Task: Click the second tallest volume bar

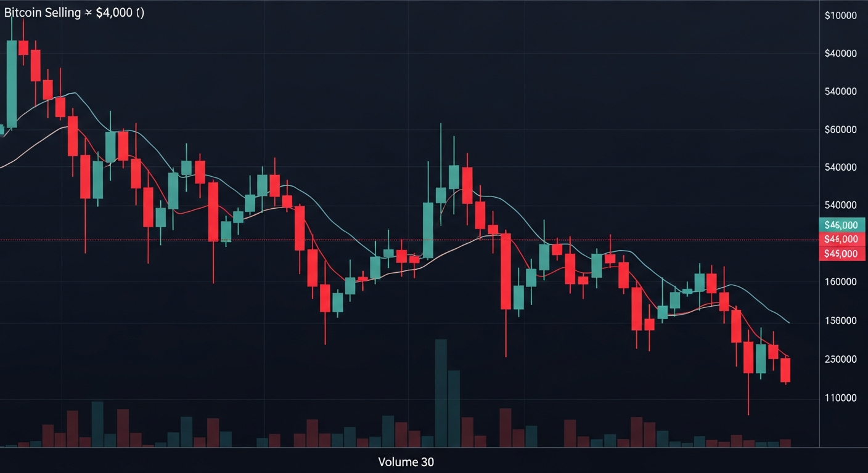Action: [454, 410]
